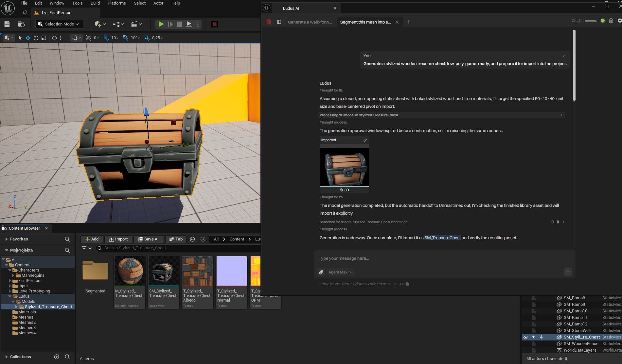Send the message with the up-arrow button
Image resolution: width=622 pixels, height=364 pixels.
coord(568,272)
